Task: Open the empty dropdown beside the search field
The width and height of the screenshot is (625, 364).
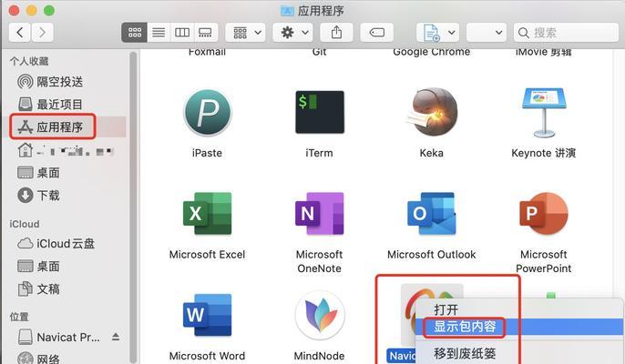Action: [487, 32]
